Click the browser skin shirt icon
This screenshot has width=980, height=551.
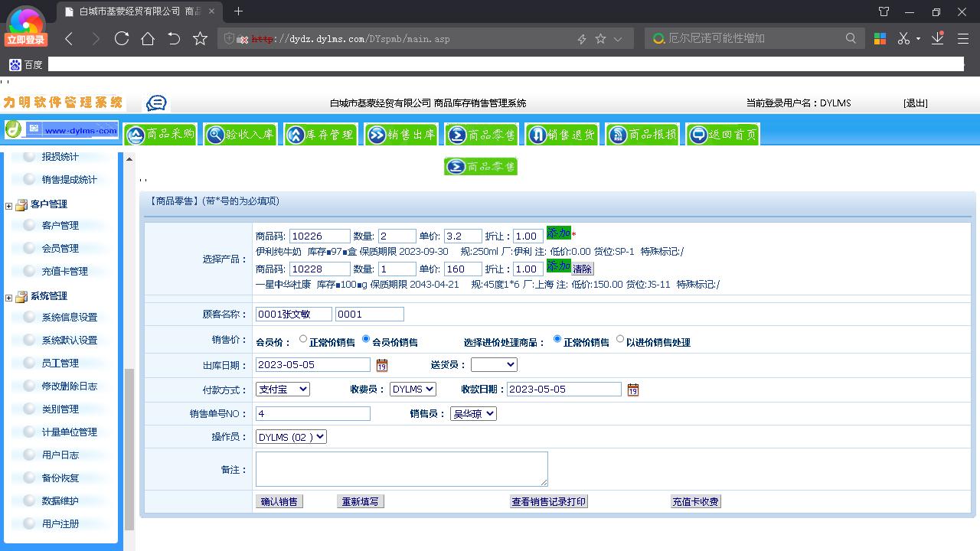coord(884,11)
